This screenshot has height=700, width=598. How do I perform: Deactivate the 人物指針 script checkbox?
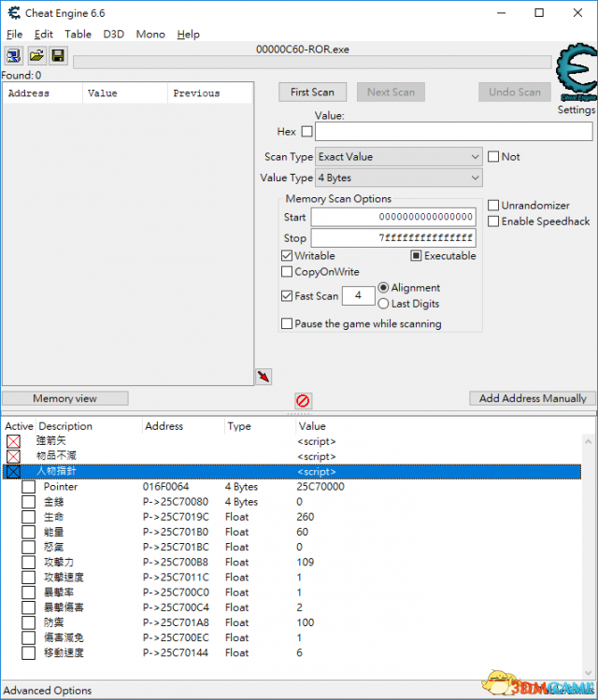tap(13, 471)
